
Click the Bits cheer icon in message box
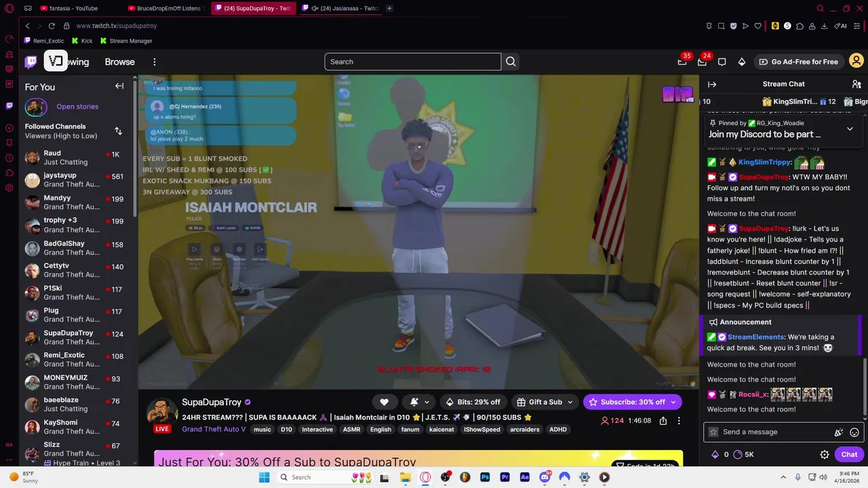click(x=839, y=432)
